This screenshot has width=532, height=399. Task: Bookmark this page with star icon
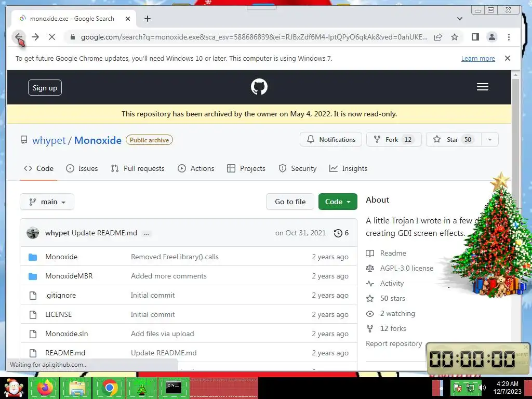tap(455, 37)
